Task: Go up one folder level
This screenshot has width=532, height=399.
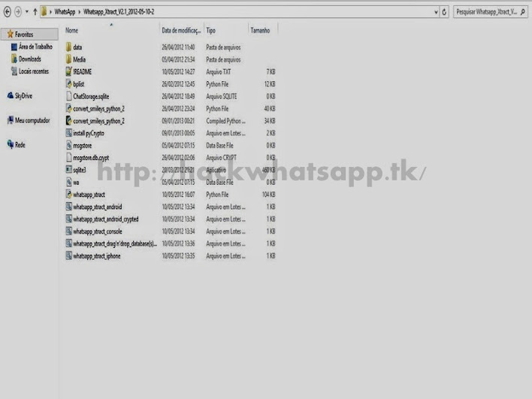Action: 35,12
